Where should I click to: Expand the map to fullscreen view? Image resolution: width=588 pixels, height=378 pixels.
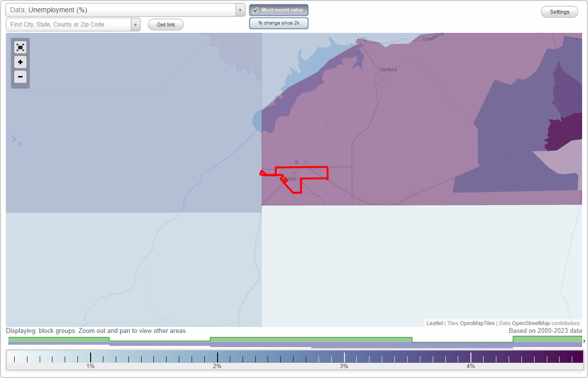pyautogui.click(x=20, y=47)
